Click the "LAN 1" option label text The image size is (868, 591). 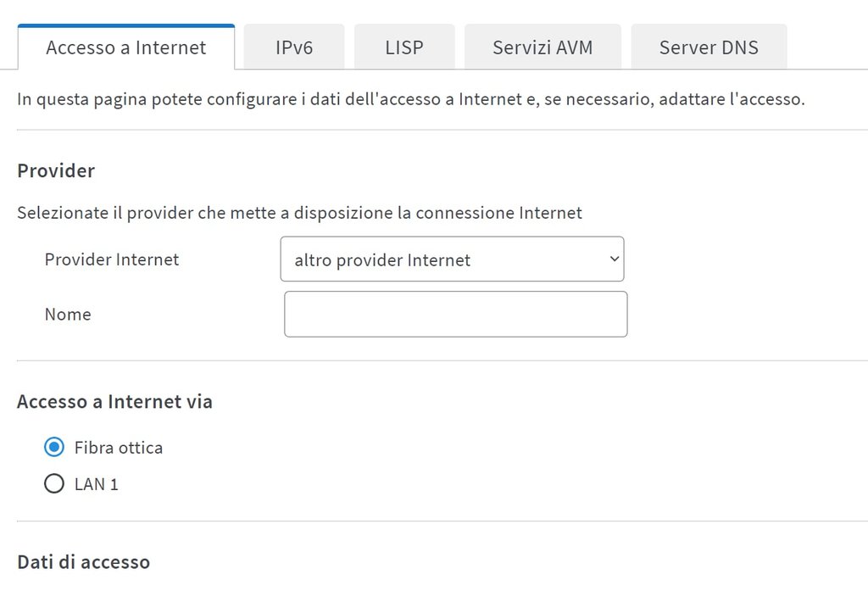97,485
